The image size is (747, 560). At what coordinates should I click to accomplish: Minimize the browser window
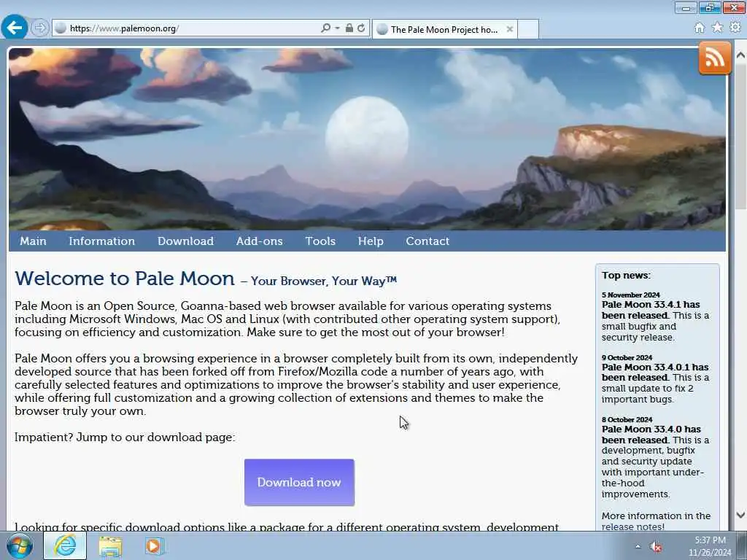click(x=686, y=7)
